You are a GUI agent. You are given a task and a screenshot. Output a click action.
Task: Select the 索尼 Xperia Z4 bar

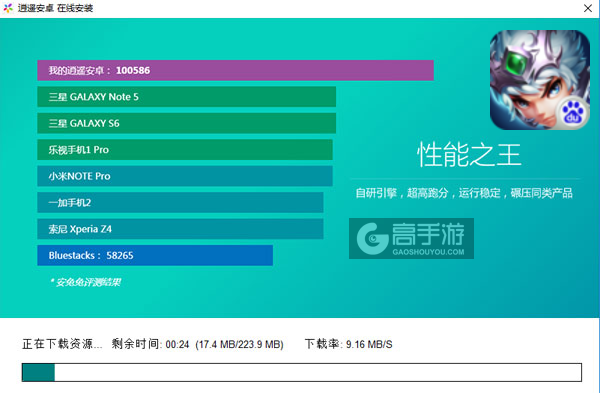pos(180,229)
